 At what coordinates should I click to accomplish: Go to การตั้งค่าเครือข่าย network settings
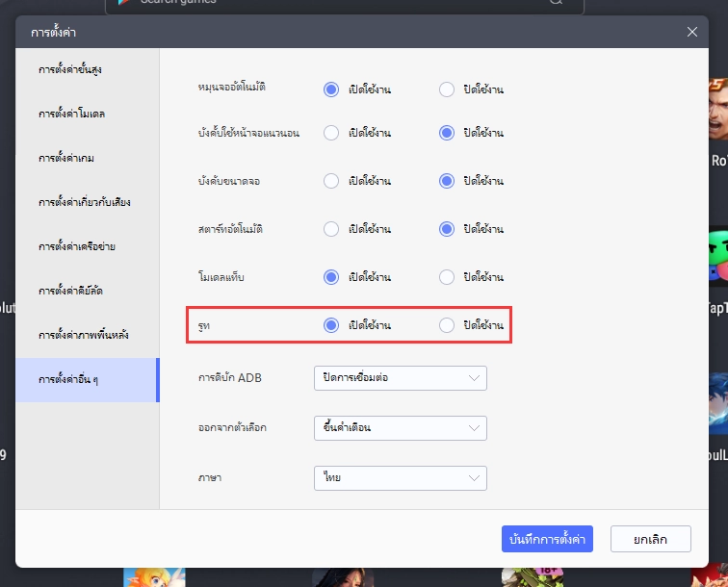tap(78, 246)
